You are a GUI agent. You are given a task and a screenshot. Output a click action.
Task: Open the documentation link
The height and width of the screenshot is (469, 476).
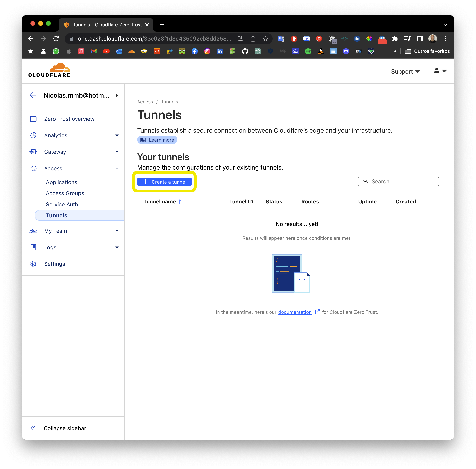pyautogui.click(x=295, y=312)
